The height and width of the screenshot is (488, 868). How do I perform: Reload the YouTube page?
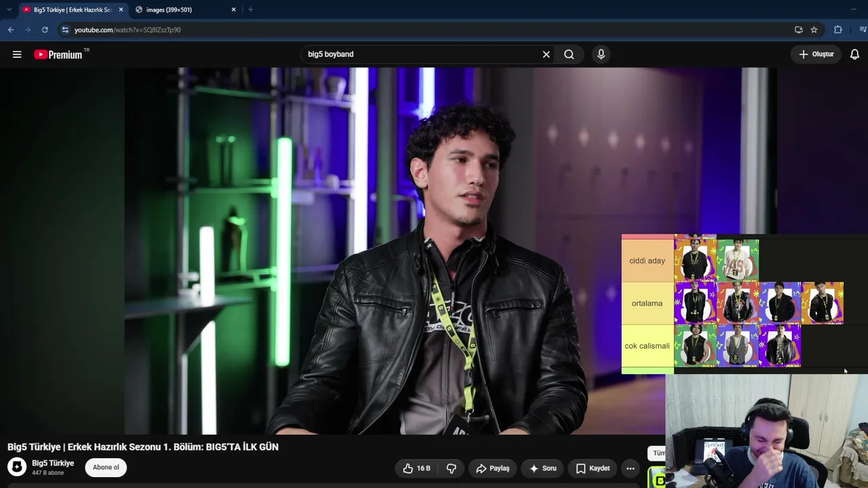point(45,30)
